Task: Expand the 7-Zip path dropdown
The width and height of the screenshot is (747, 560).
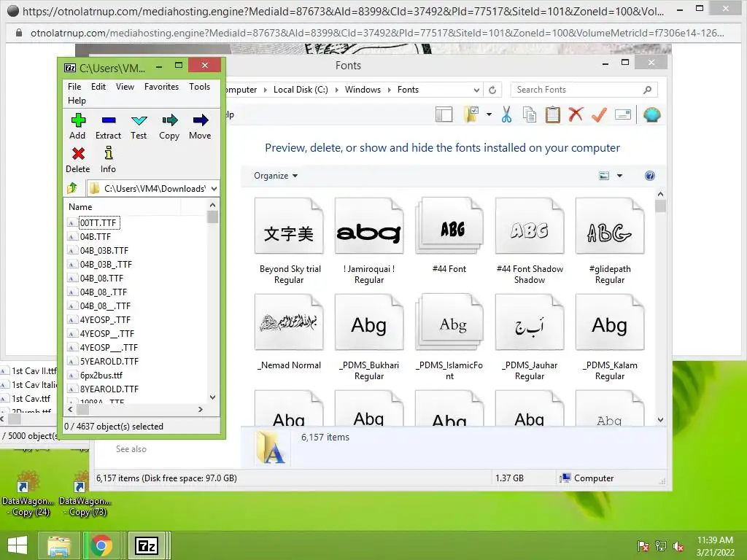Action: tap(214, 189)
